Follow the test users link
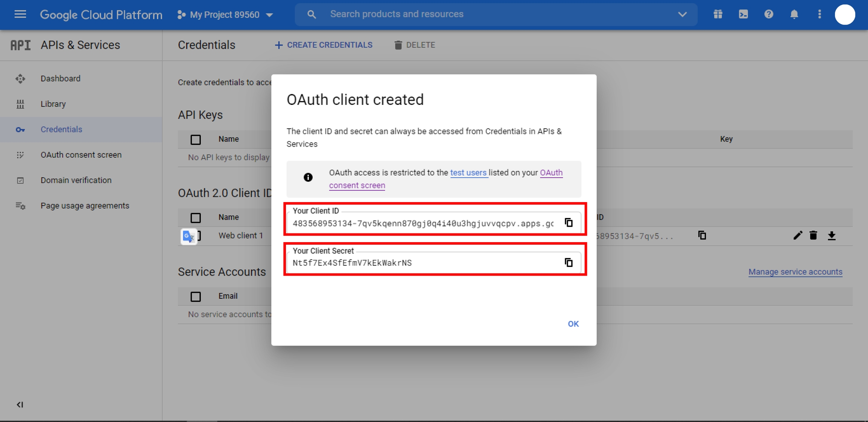This screenshot has height=422, width=868. point(468,173)
